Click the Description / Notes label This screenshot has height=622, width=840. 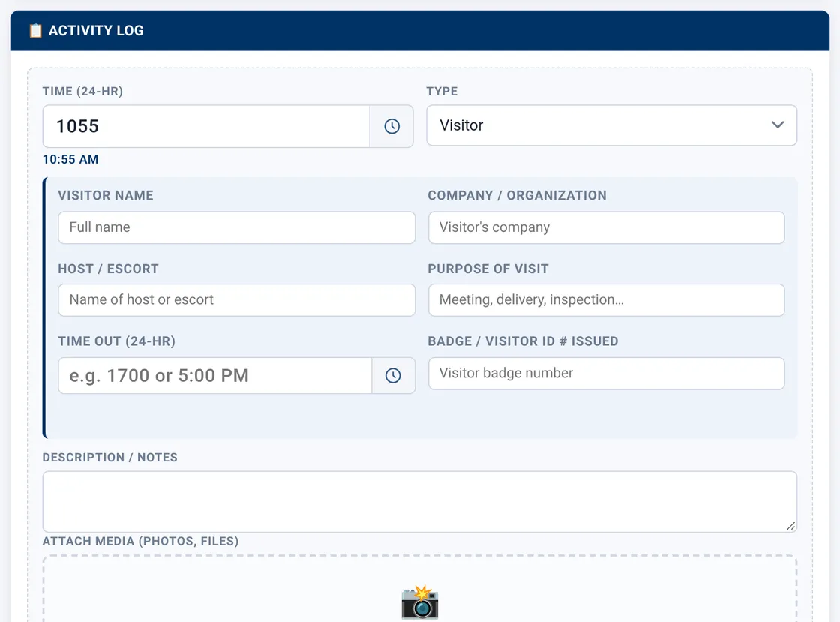pos(109,458)
